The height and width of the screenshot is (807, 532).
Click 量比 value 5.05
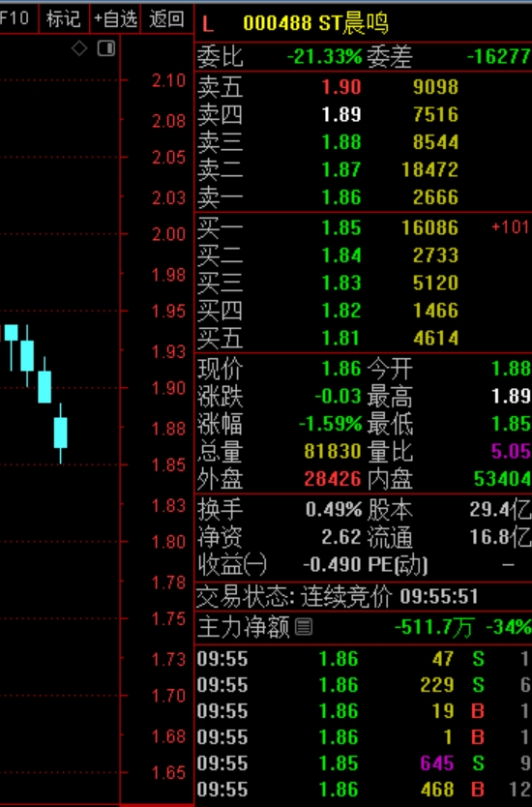coord(511,451)
